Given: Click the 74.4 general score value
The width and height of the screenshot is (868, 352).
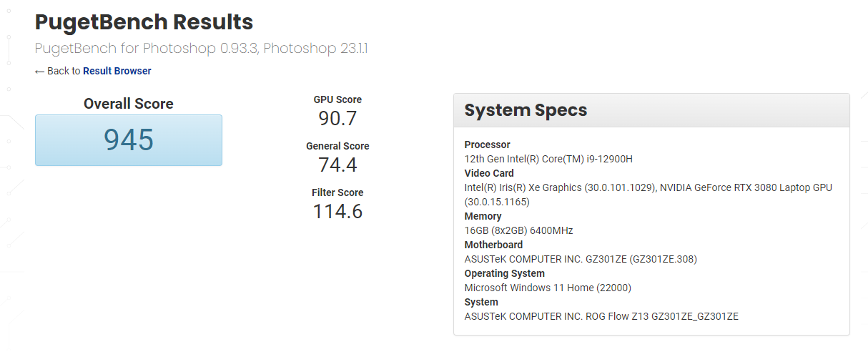Looking at the screenshot, I should click(337, 165).
